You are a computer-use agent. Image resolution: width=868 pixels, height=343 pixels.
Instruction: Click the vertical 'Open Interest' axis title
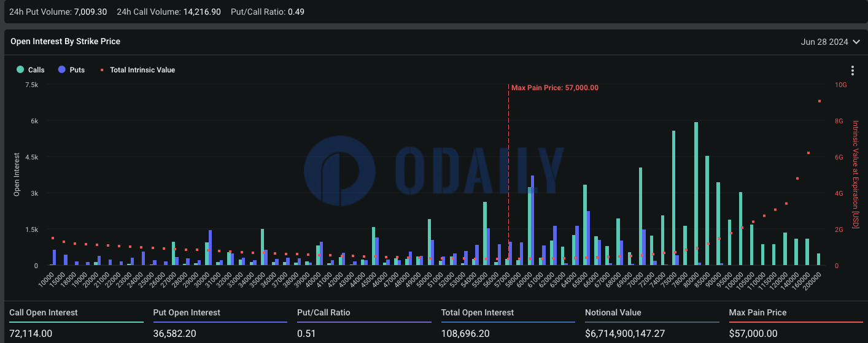[x=17, y=175]
